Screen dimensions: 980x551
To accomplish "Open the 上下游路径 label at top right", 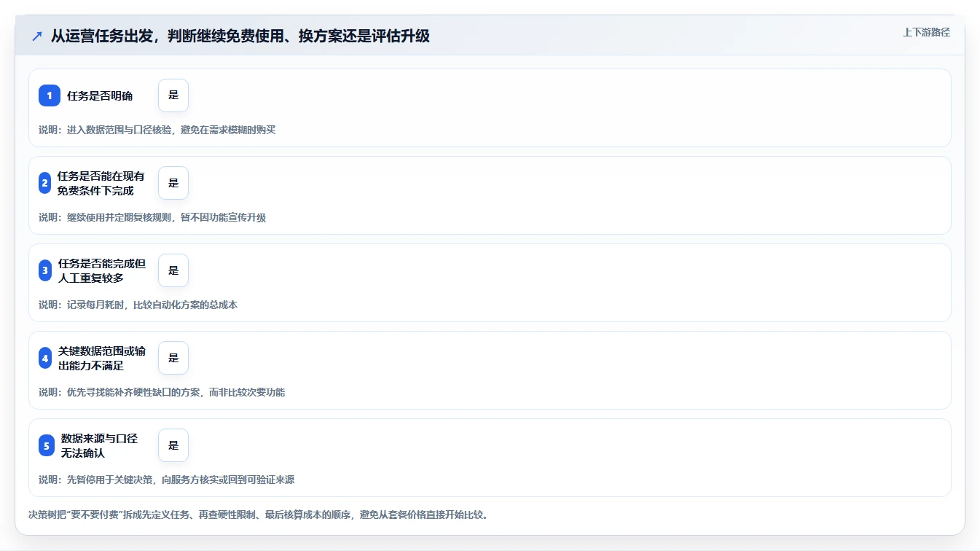I will tap(926, 32).
